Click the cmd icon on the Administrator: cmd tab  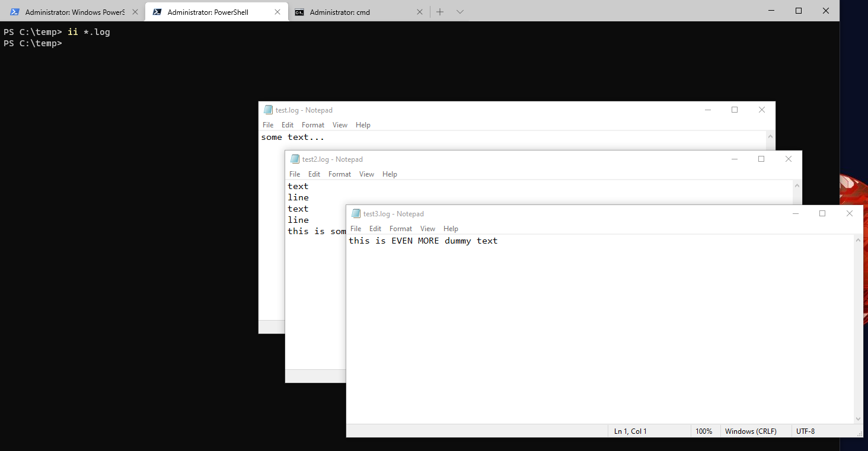[x=299, y=11]
